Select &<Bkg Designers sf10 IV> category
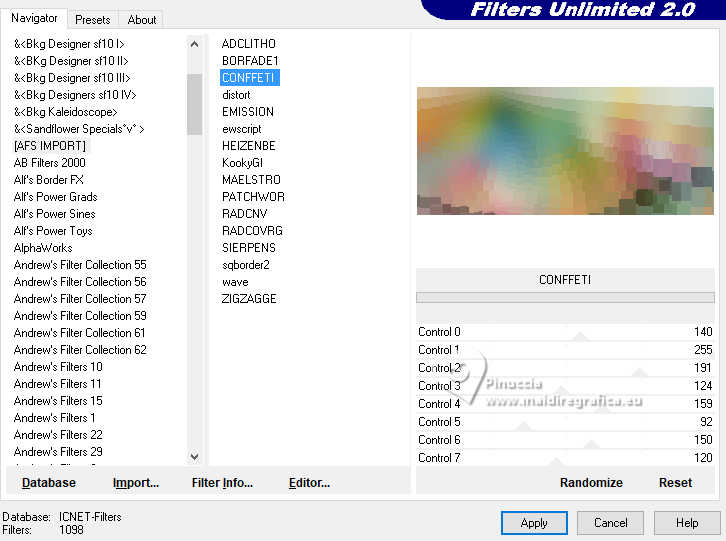The width and height of the screenshot is (726, 541). [75, 95]
